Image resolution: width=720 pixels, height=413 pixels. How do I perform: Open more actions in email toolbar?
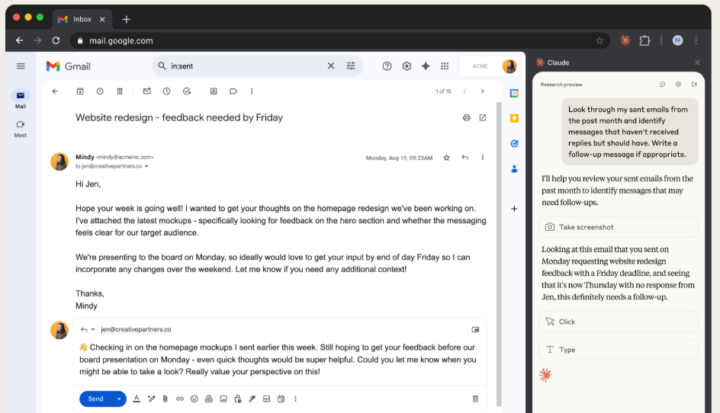point(252,91)
